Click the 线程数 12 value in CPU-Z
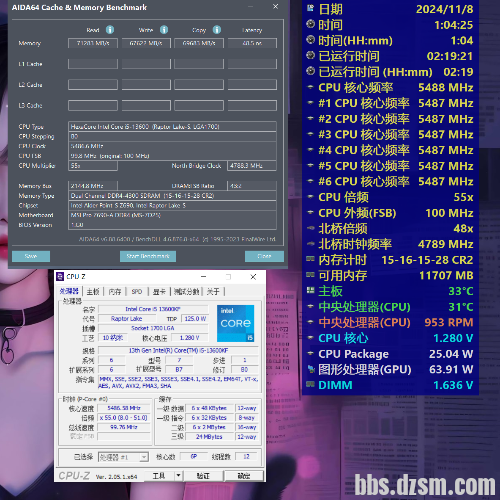Image resolution: width=500 pixels, height=500 pixels. 246,457
